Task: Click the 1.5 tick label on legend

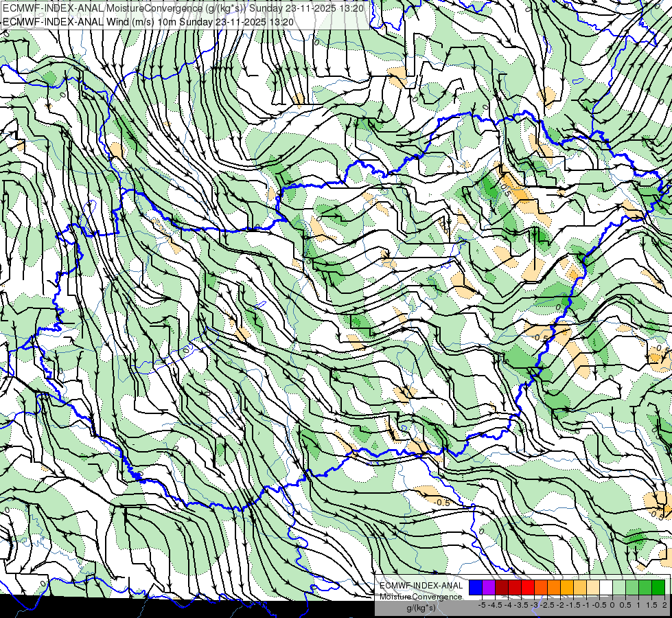Action: click(x=651, y=605)
